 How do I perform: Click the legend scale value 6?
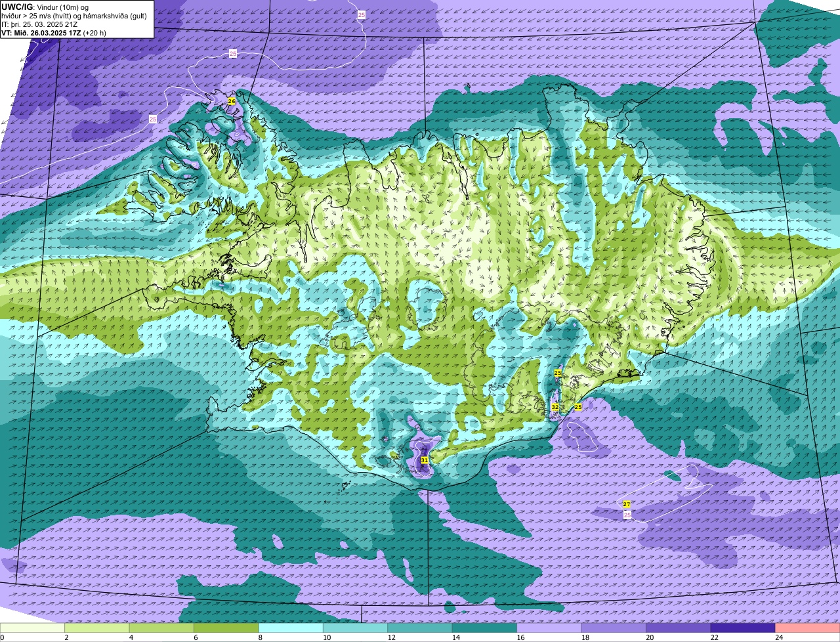[196, 637]
